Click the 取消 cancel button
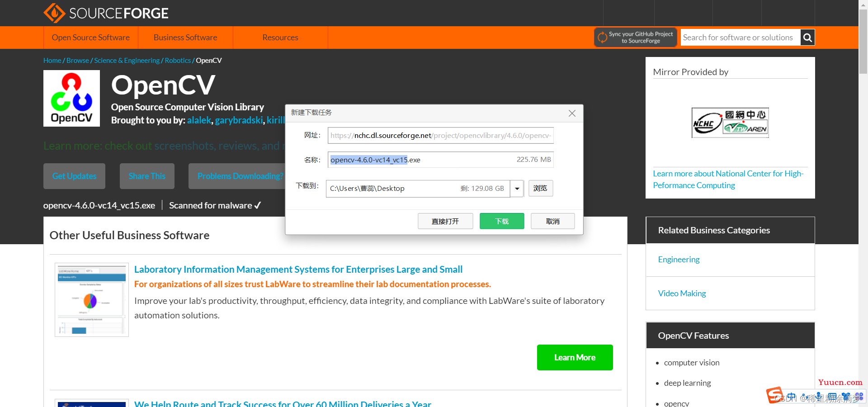Image resolution: width=868 pixels, height=407 pixels. click(552, 221)
